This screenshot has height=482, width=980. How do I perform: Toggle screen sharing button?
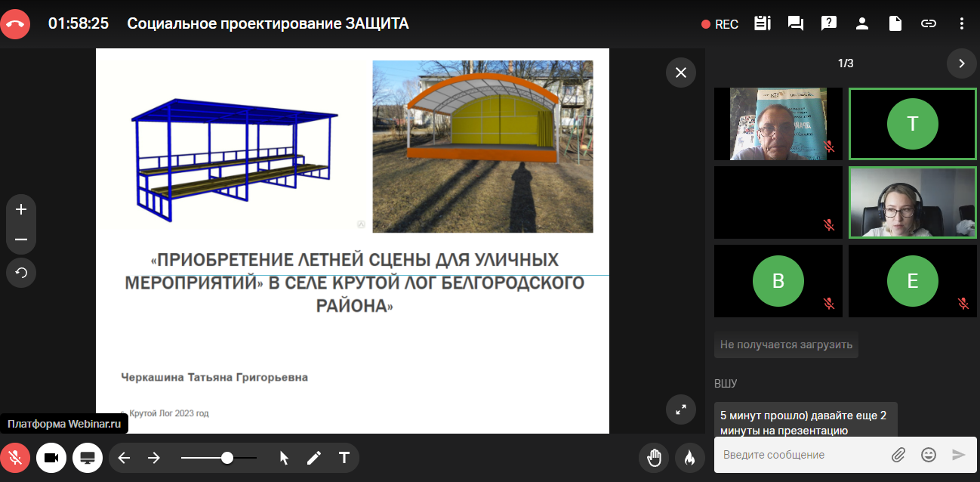88,458
